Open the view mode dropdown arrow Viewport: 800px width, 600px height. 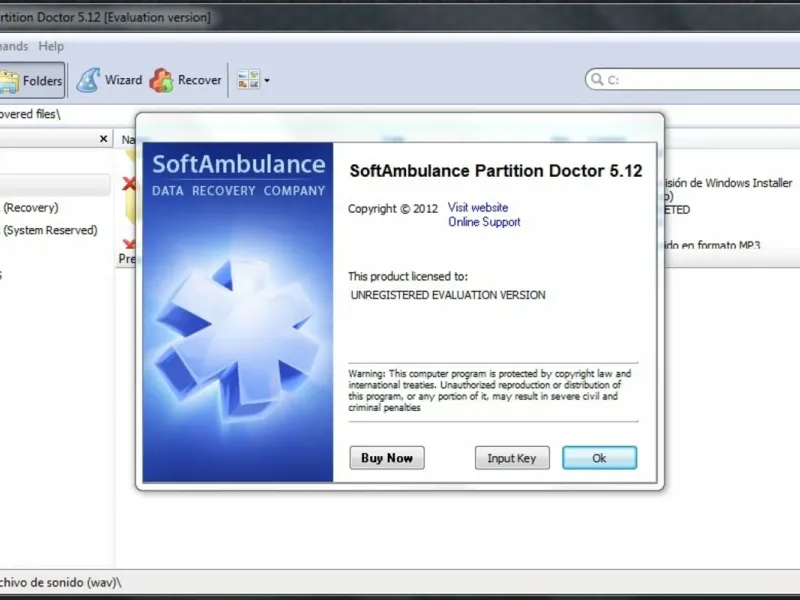tap(267, 81)
